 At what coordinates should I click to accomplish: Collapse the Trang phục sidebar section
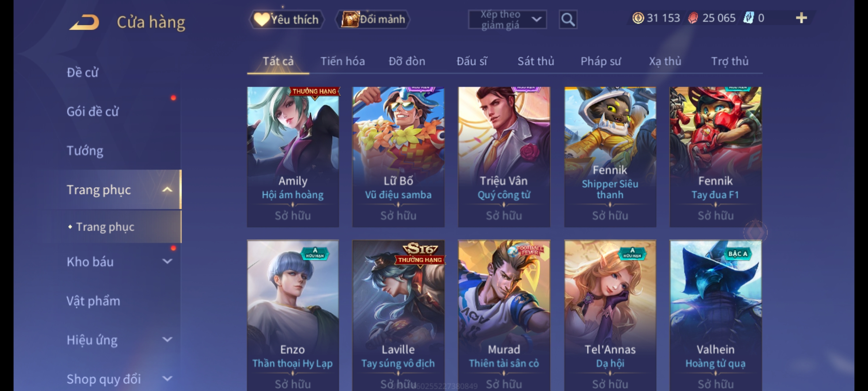tap(167, 190)
